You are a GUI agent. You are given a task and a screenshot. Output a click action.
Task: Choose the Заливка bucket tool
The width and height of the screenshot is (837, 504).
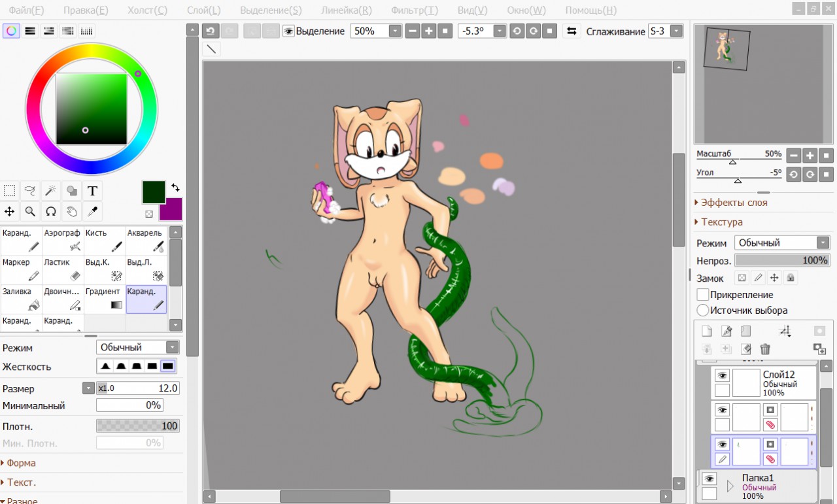point(21,299)
